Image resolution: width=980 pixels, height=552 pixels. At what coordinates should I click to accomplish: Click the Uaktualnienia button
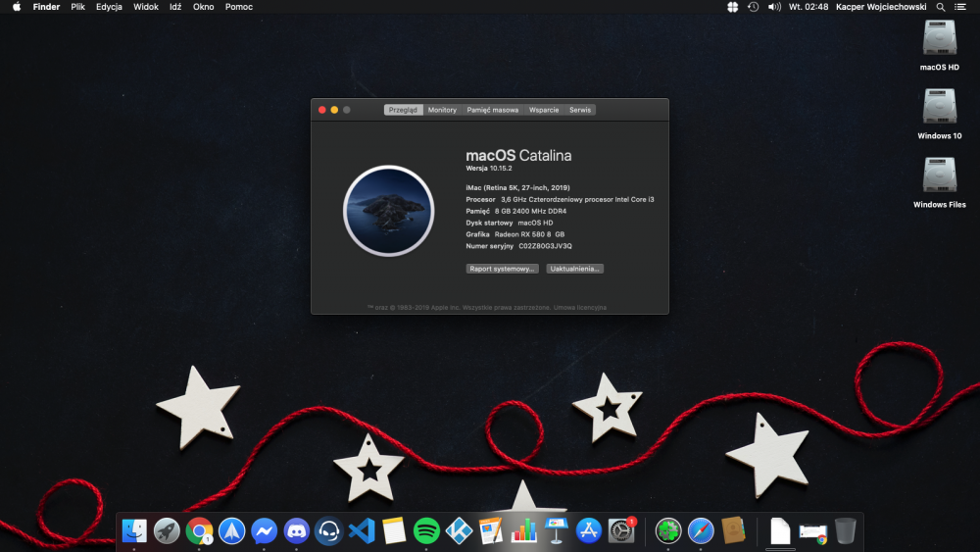[x=574, y=269]
